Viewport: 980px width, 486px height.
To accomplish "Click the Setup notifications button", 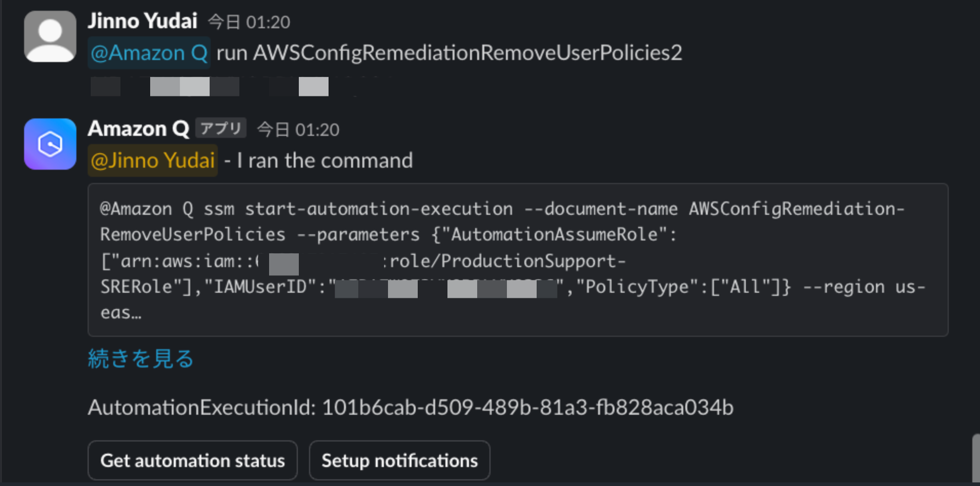I will tap(399, 460).
